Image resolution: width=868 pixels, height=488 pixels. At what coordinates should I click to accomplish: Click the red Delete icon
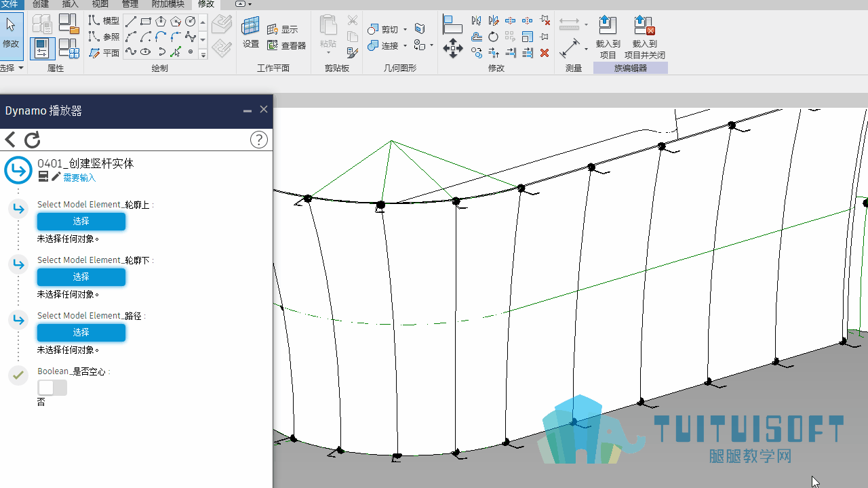coord(545,53)
